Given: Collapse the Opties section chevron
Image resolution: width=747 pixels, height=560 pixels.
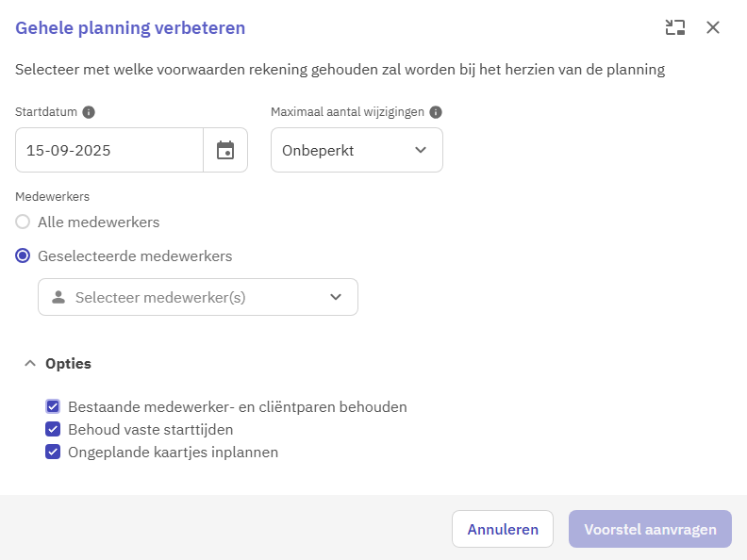Looking at the screenshot, I should click(30, 363).
